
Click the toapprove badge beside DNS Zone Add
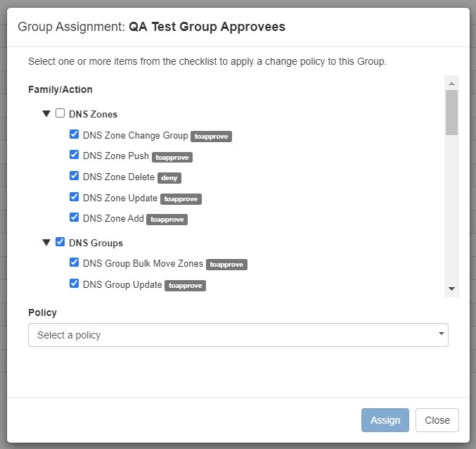click(x=167, y=220)
